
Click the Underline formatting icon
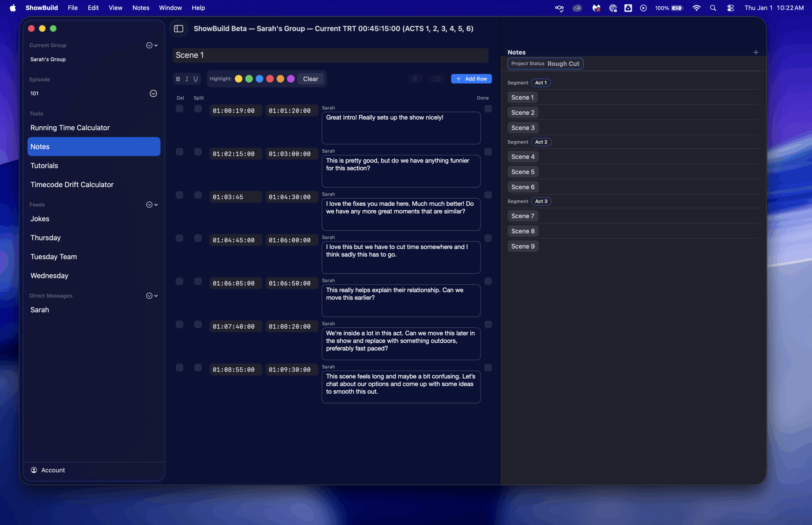point(195,79)
